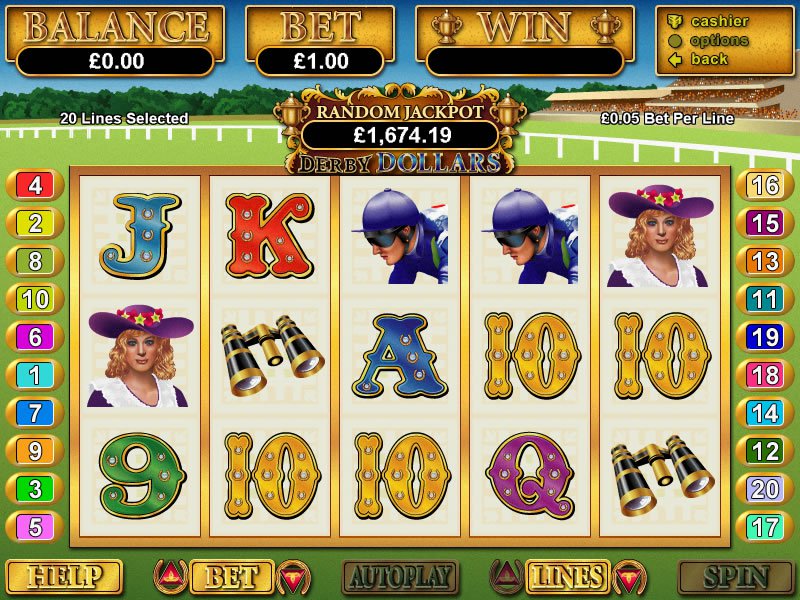Increase lines with the up arrow
This screenshot has width=800, height=600.
pyautogui.click(x=507, y=577)
